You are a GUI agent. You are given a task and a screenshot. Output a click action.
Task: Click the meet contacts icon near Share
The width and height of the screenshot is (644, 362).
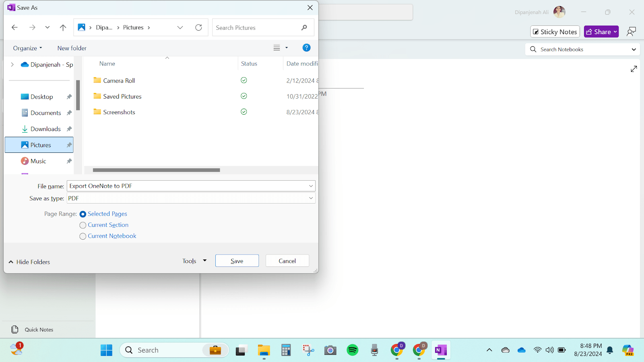(631, 31)
